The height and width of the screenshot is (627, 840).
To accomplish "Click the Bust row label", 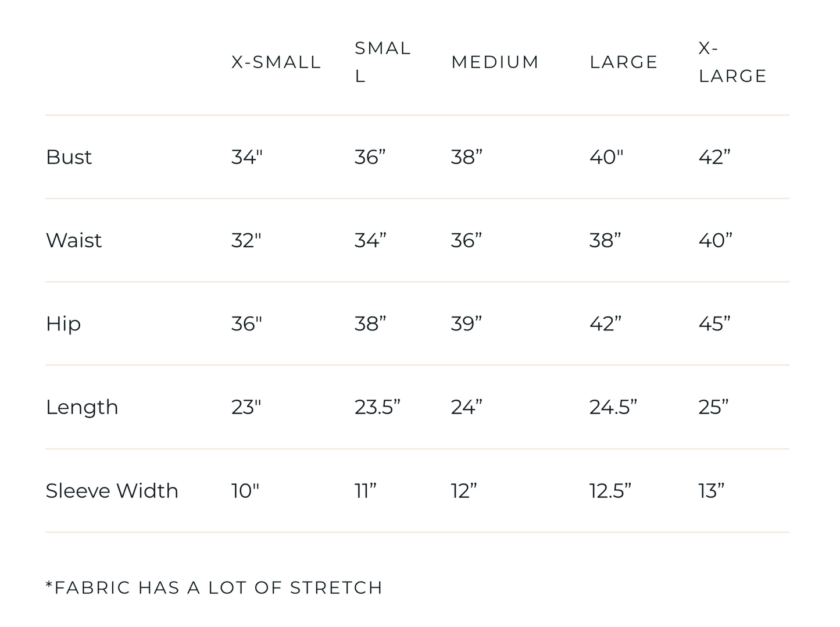I will coord(69,157).
